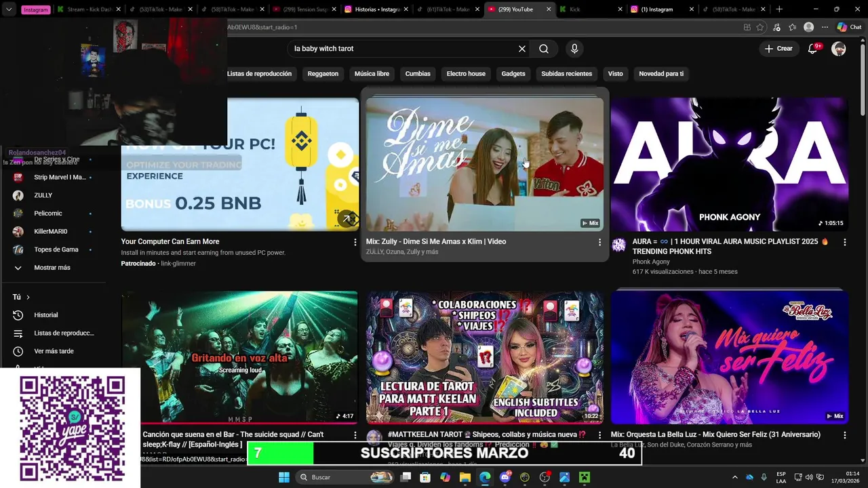868x488 pixels.
Task: Select the 'Electro house' filter chip
Action: 466,74
